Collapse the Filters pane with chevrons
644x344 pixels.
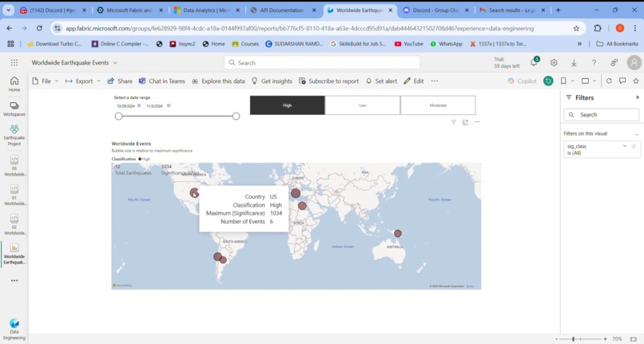(x=637, y=97)
